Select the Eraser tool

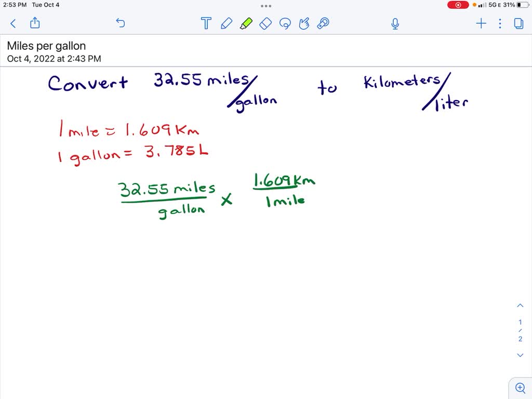pos(265,23)
